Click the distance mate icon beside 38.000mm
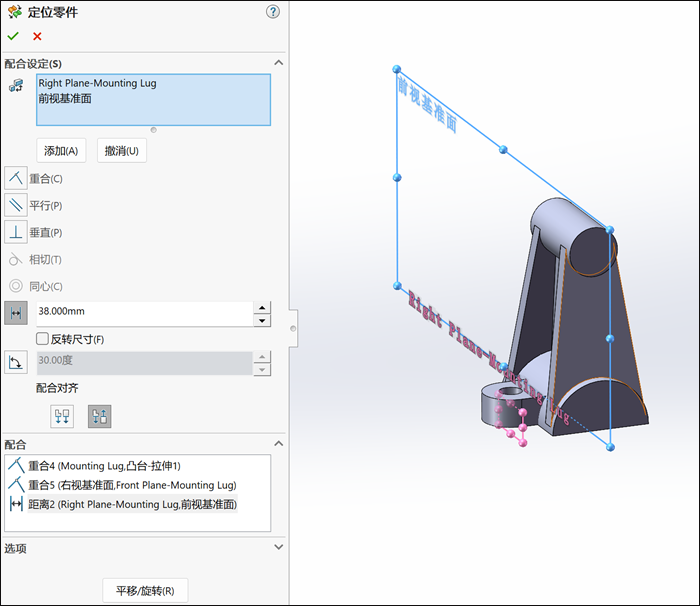Viewport: 700px width, 606px height. [x=16, y=313]
